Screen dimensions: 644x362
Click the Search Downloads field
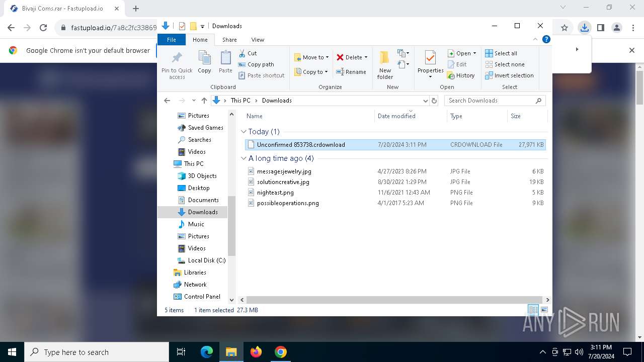[495, 101]
